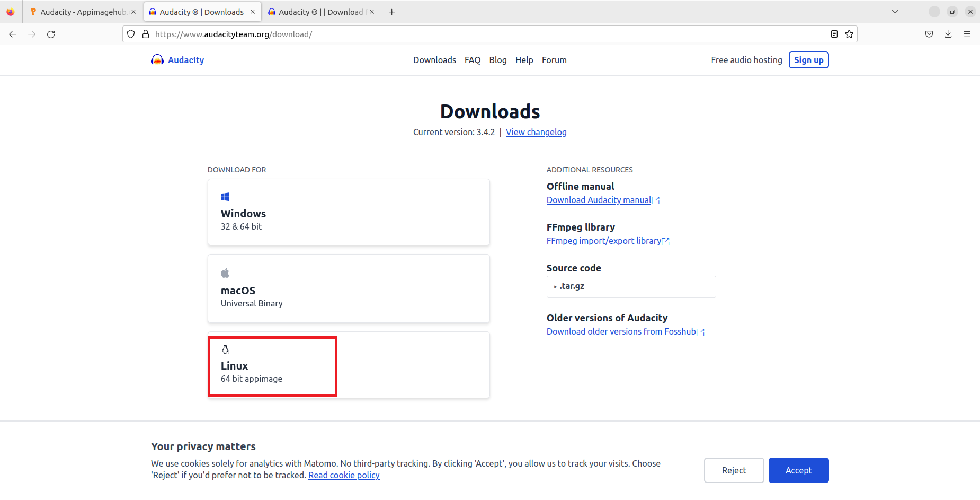The width and height of the screenshot is (980, 500).
Task: Accept the analytics cookies
Action: tap(798, 470)
